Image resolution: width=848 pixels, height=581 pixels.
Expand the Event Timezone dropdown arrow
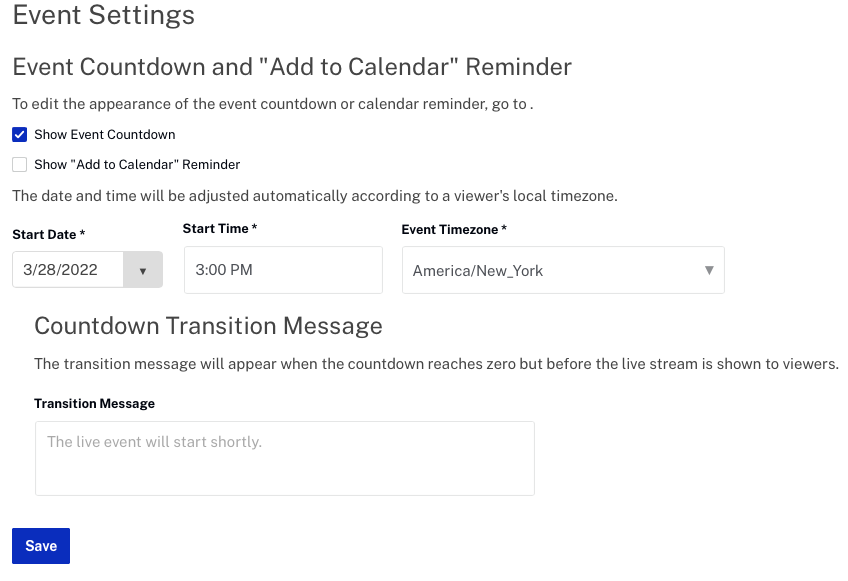pos(709,270)
